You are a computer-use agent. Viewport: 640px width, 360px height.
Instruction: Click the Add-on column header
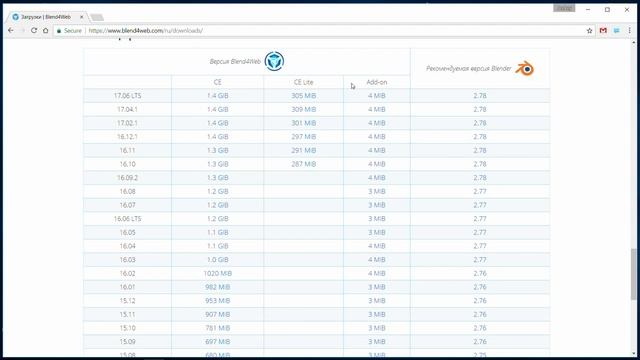point(377,82)
